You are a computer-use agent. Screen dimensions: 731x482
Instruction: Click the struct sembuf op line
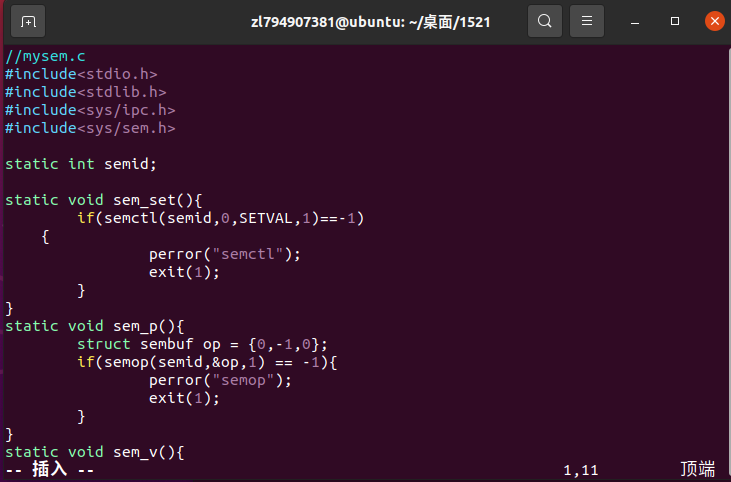[202, 344]
